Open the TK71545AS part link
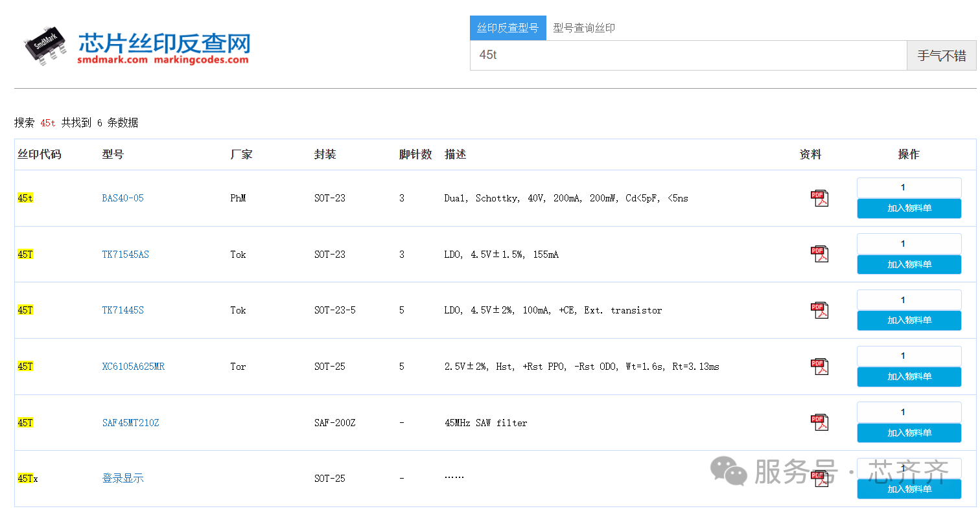 coord(125,255)
